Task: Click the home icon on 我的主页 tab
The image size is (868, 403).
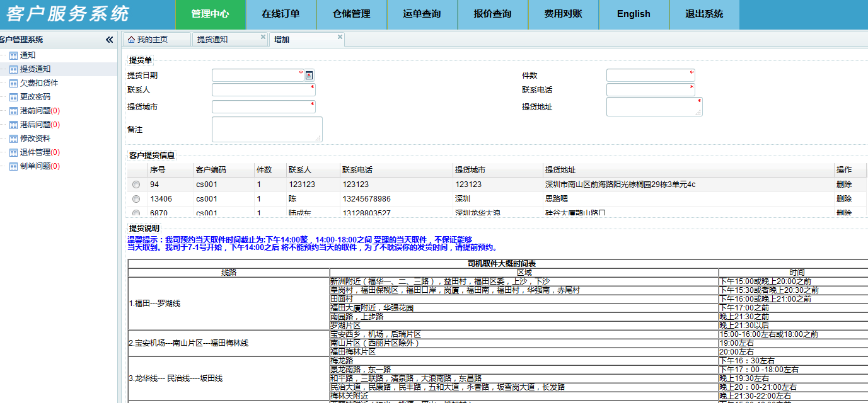Action: pos(131,40)
